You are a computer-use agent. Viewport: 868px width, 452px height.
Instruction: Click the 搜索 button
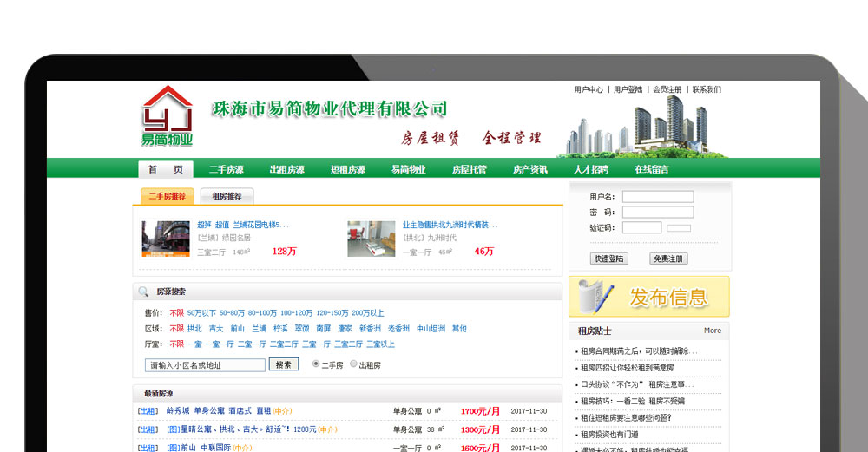(284, 364)
